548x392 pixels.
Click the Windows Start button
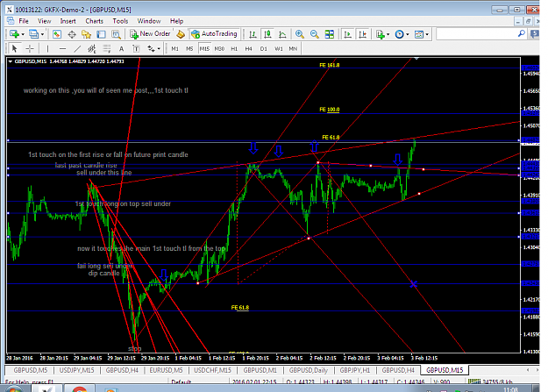pyautogui.click(x=14, y=388)
